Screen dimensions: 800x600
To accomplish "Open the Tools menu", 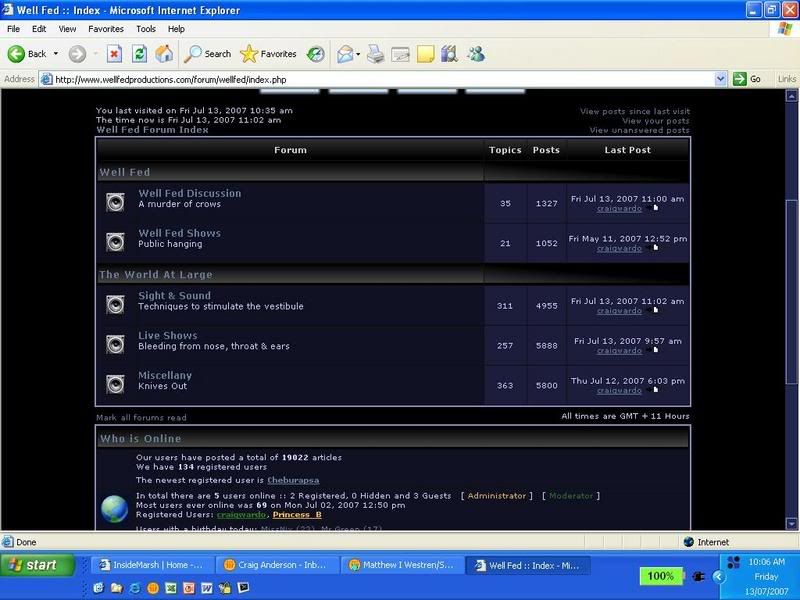I will (146, 29).
